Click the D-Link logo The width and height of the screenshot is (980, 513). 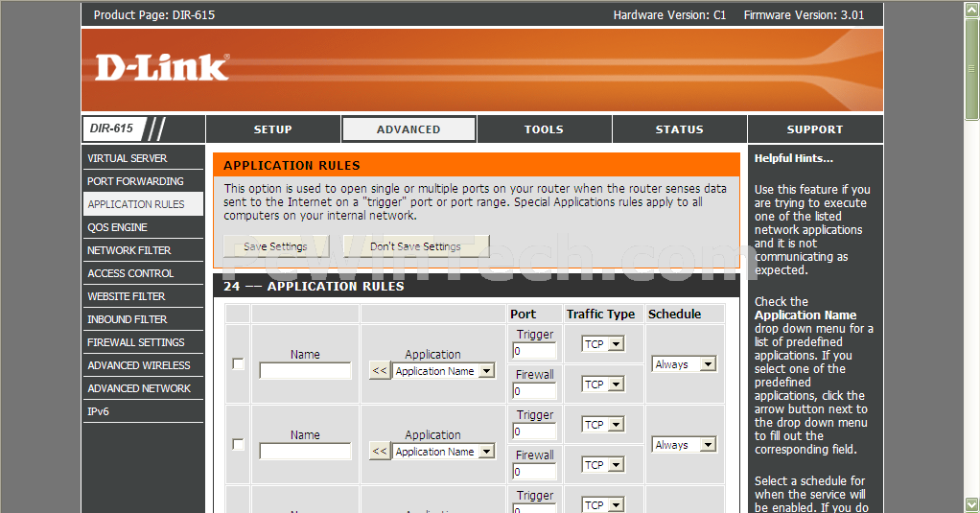click(162, 67)
